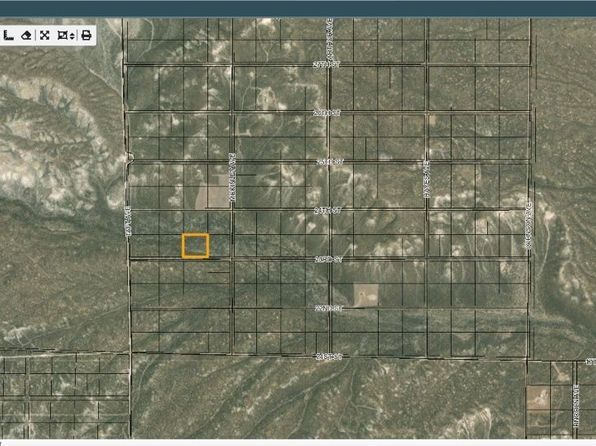The height and width of the screenshot is (446, 596).
Task: Click the large tan cleared lot below center
Action: point(366,295)
